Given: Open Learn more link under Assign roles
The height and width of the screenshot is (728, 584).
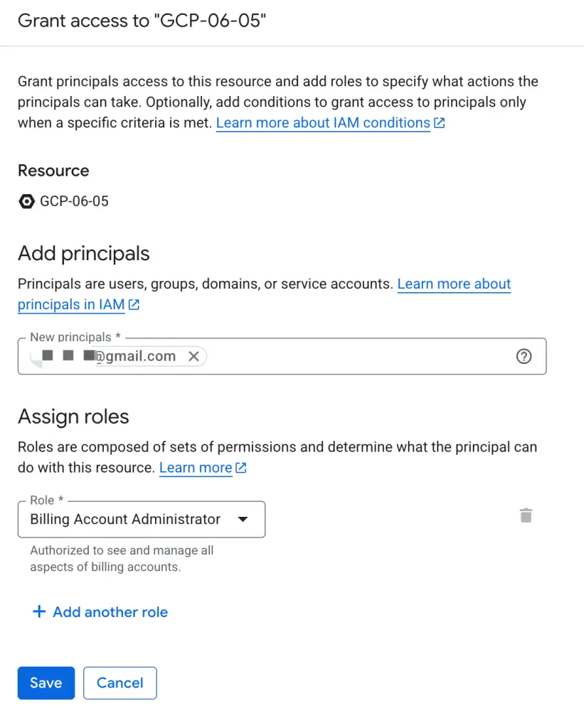Looking at the screenshot, I should (x=196, y=468).
